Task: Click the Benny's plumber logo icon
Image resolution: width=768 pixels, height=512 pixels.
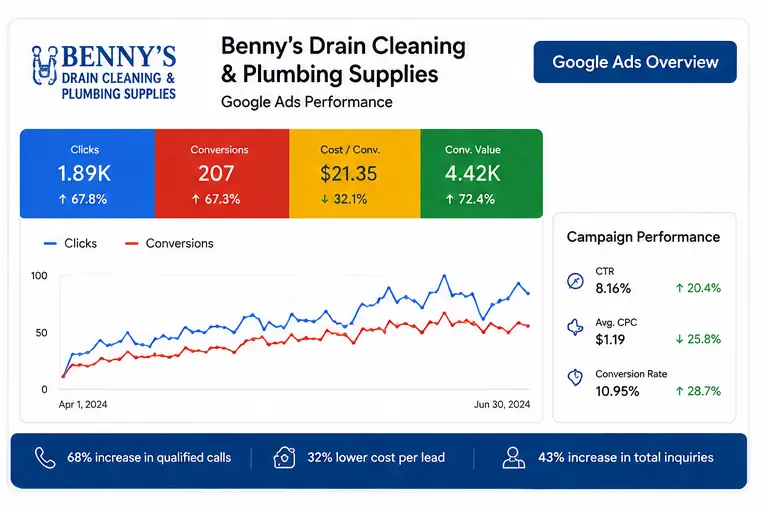Action: click(44, 66)
